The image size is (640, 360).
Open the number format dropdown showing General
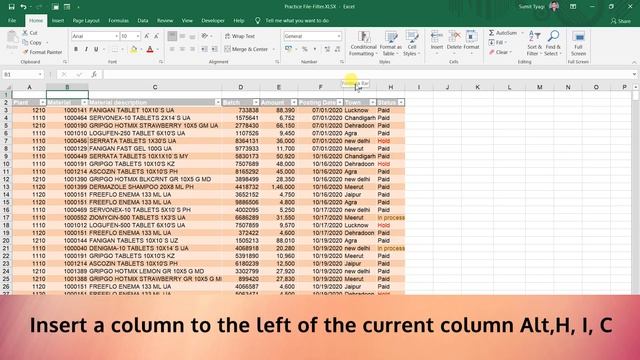click(339, 36)
